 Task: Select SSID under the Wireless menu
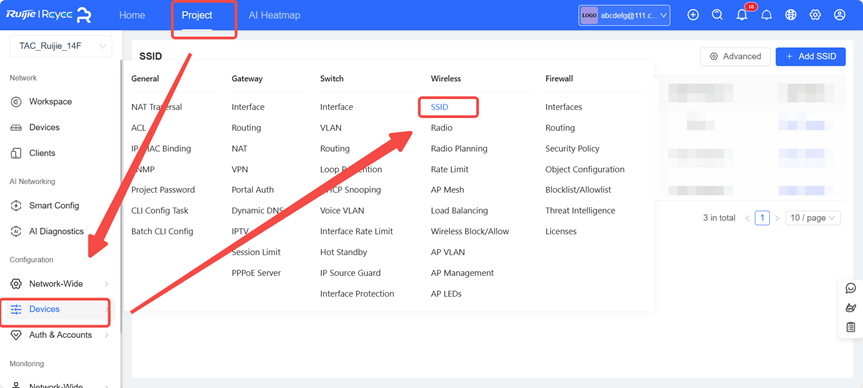tap(440, 107)
